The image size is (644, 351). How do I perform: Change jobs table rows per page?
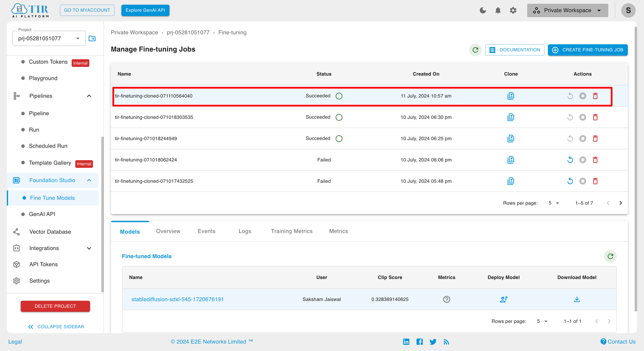tap(553, 203)
